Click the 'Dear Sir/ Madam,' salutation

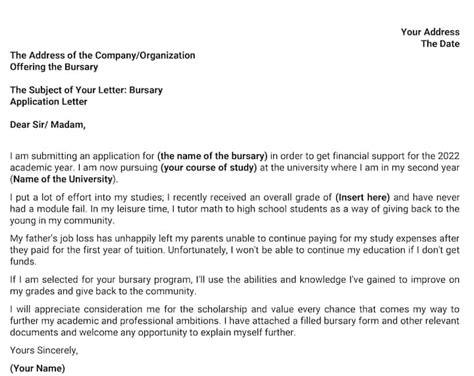48,125
